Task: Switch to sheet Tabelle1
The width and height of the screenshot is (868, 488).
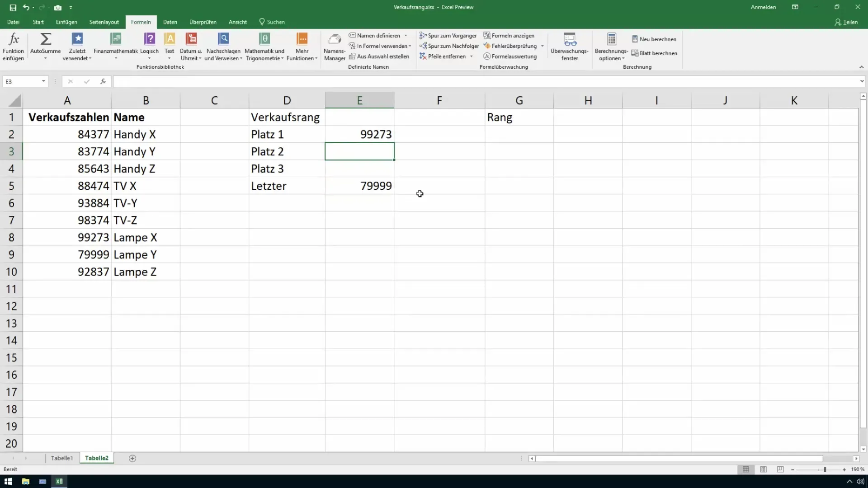Action: (62, 458)
